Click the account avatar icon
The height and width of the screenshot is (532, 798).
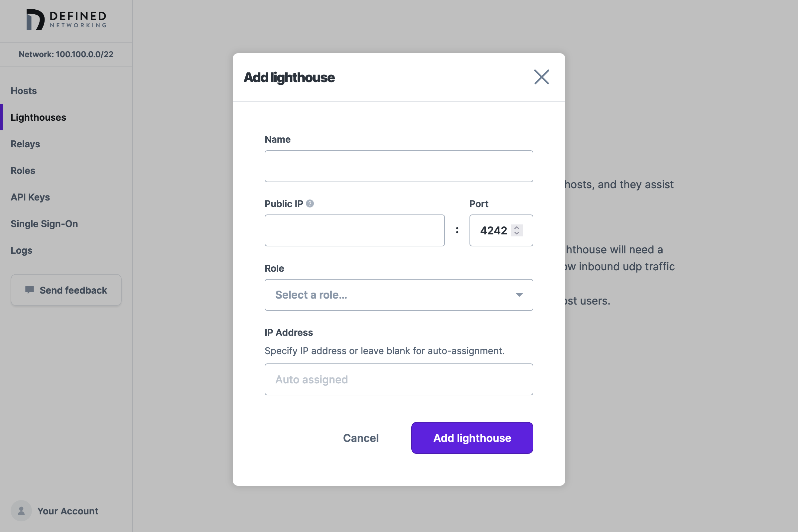point(21,511)
